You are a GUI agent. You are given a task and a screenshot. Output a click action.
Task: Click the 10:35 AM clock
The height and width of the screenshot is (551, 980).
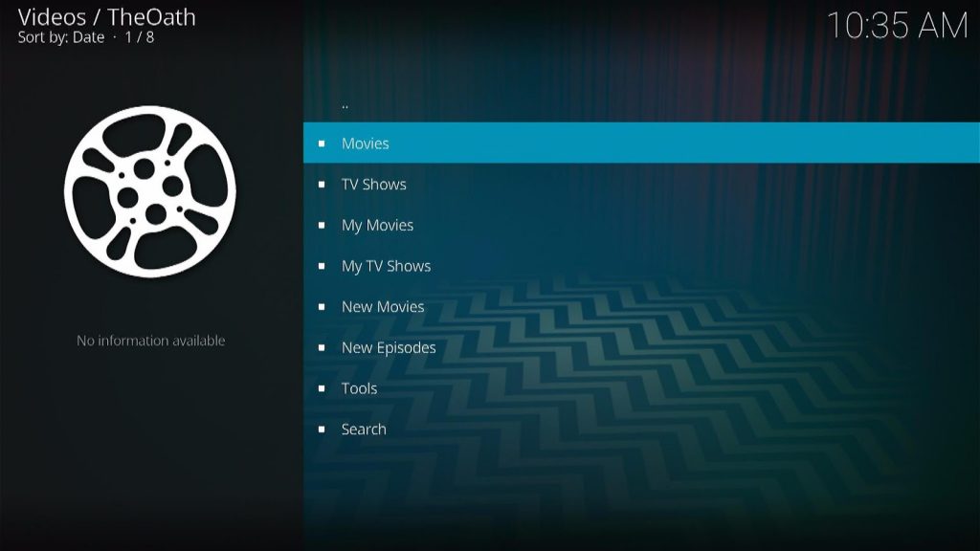click(x=898, y=26)
